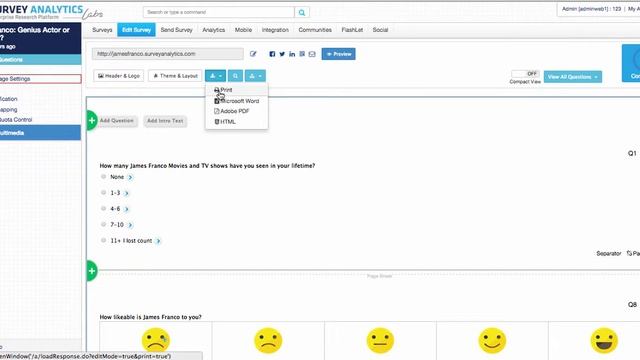Click arrow icon next to 11+ option
This screenshot has width=640, height=360.
tap(158, 241)
